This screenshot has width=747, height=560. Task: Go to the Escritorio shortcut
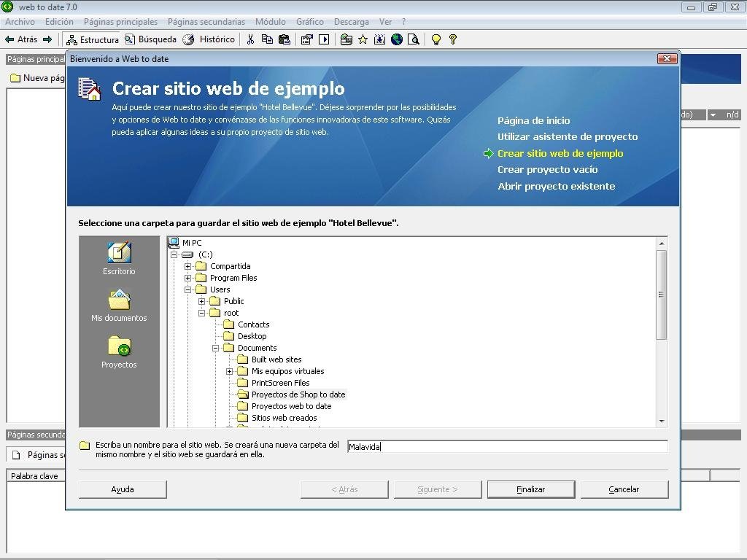119,258
